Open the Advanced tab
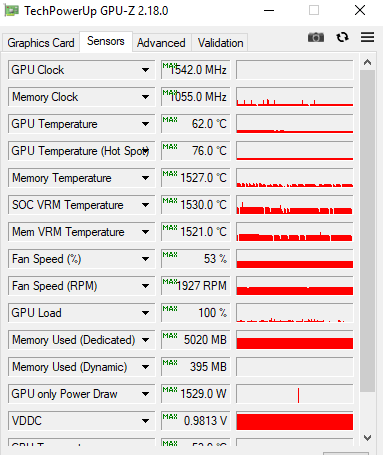The height and width of the screenshot is (455, 383). click(x=161, y=43)
